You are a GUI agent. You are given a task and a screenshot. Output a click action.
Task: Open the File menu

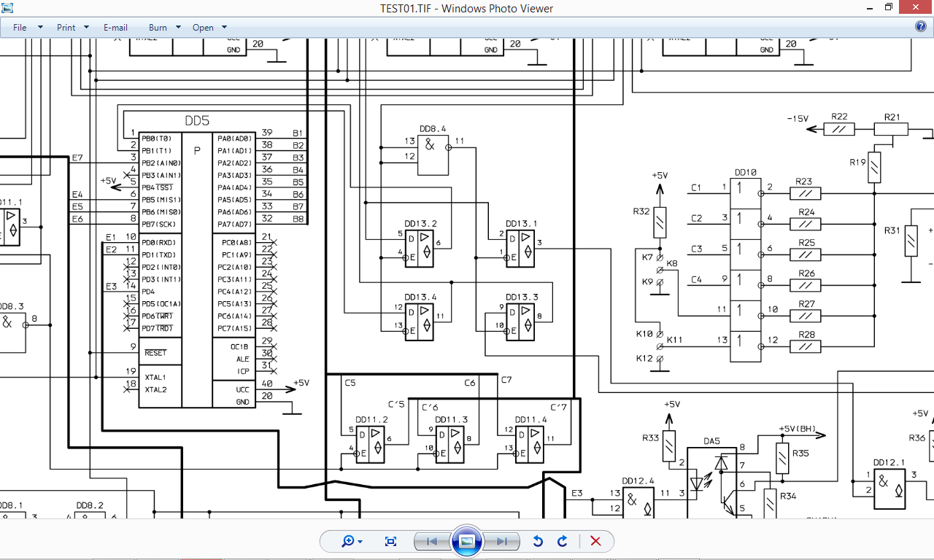coord(20,28)
